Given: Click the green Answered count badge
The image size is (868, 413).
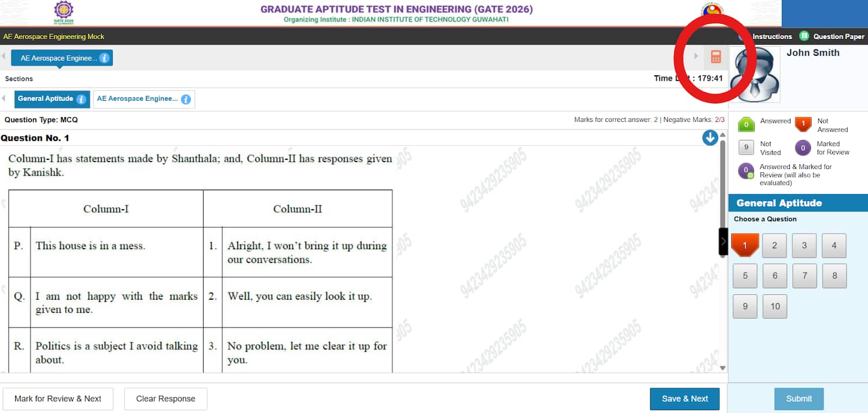Looking at the screenshot, I should point(746,125).
